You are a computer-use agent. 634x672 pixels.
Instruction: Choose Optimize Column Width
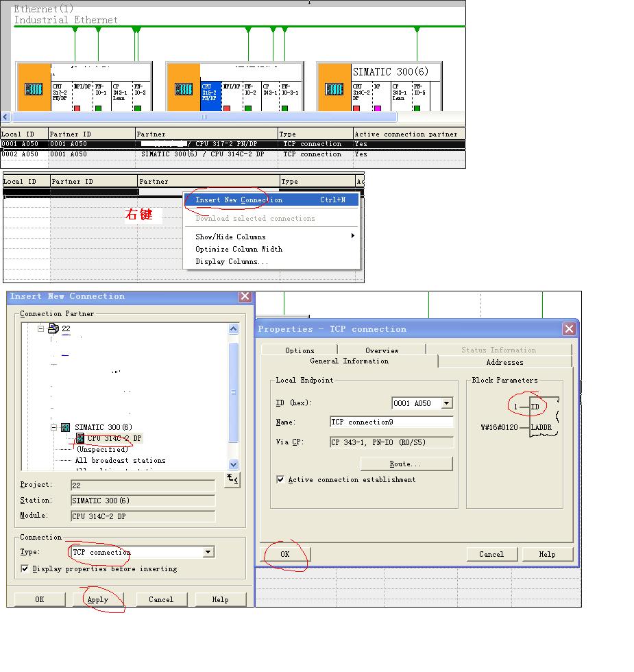click(x=271, y=249)
